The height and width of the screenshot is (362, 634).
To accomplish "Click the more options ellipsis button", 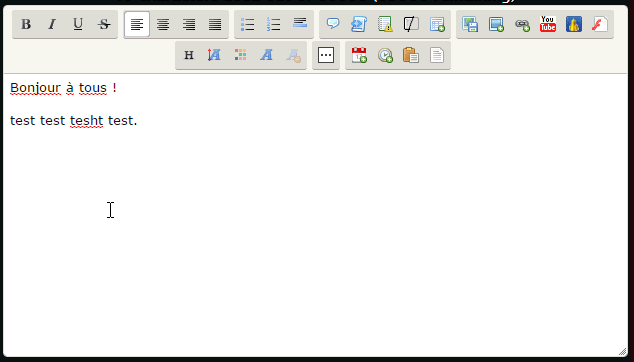I will (326, 55).
